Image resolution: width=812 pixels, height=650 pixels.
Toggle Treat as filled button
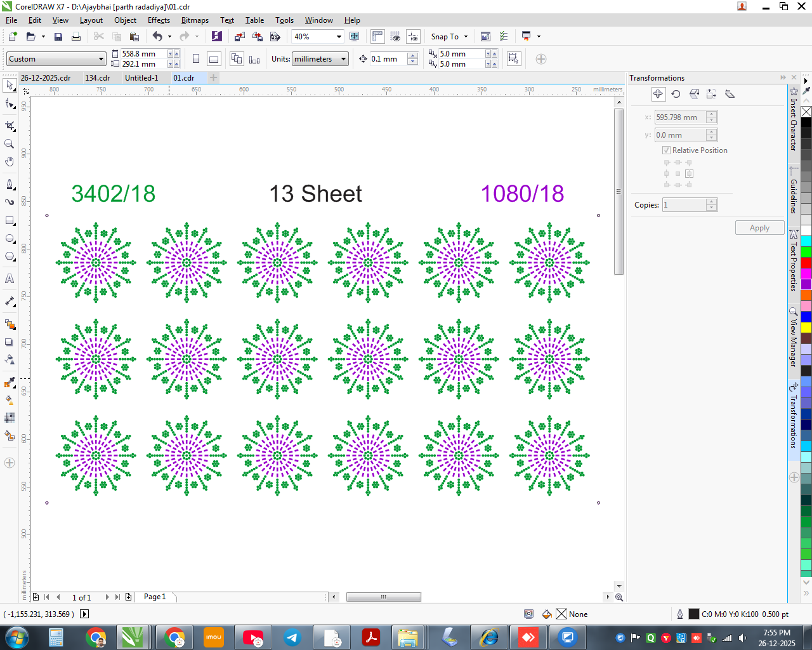point(514,59)
